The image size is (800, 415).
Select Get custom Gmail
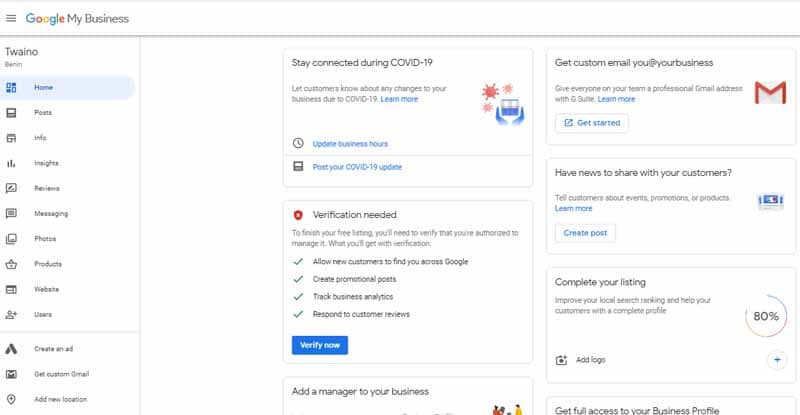[68, 374]
